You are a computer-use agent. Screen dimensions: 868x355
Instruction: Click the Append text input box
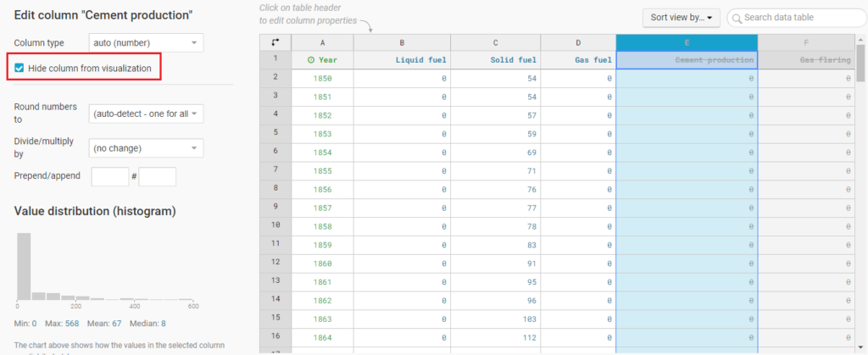(x=157, y=176)
